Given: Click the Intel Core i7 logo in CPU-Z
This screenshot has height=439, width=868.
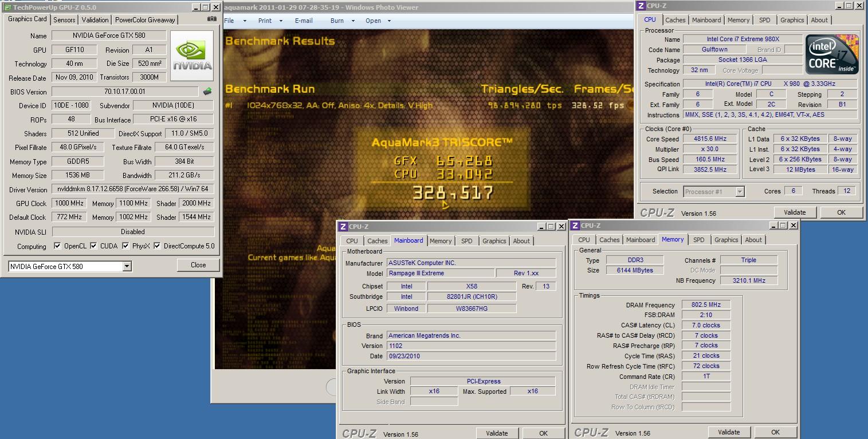Looking at the screenshot, I should tap(832, 54).
